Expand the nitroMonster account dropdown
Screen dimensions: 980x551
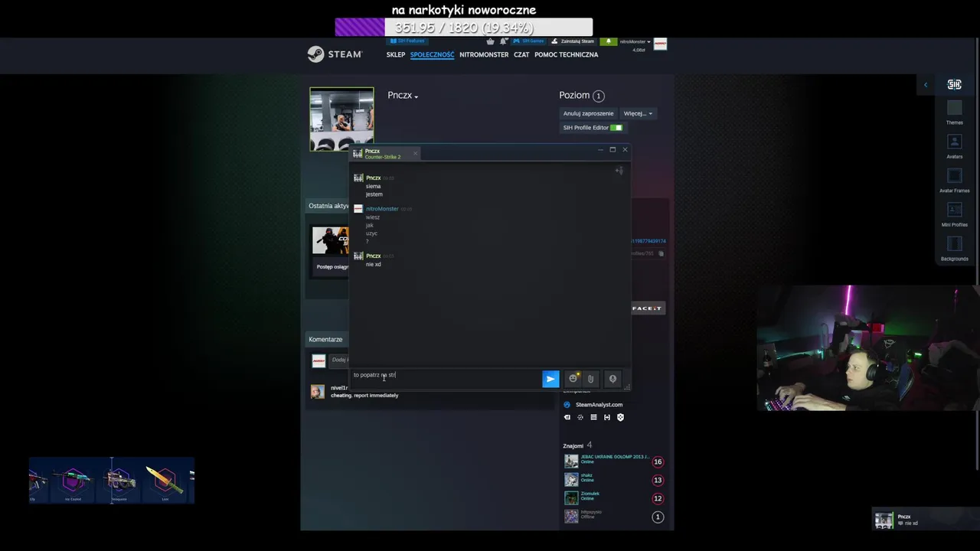coord(635,41)
